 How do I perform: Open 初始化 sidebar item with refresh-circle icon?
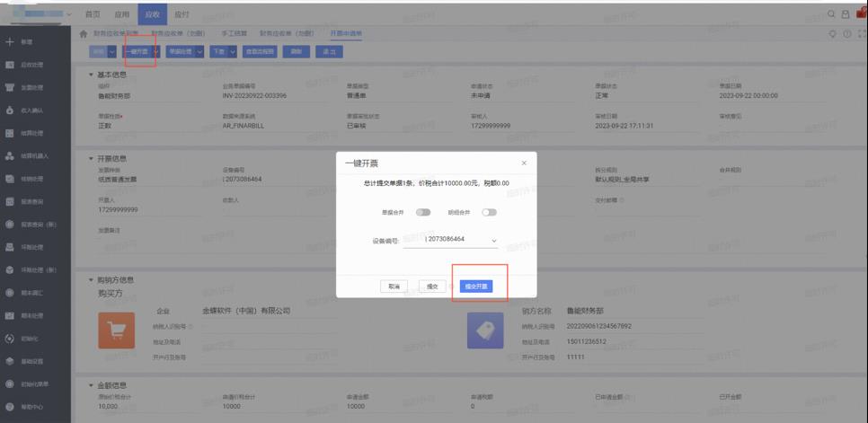point(30,339)
